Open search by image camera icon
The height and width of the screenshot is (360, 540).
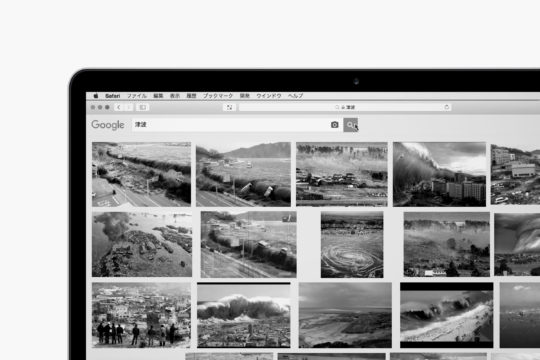click(334, 125)
